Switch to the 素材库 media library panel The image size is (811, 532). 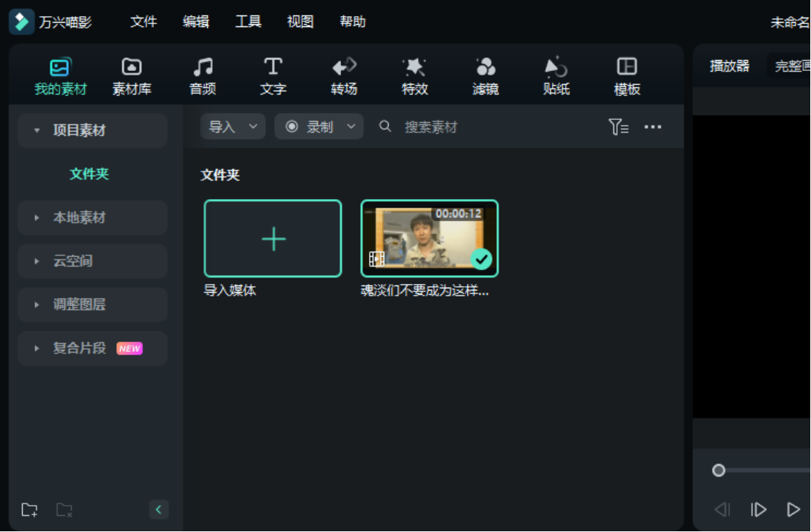(131, 75)
